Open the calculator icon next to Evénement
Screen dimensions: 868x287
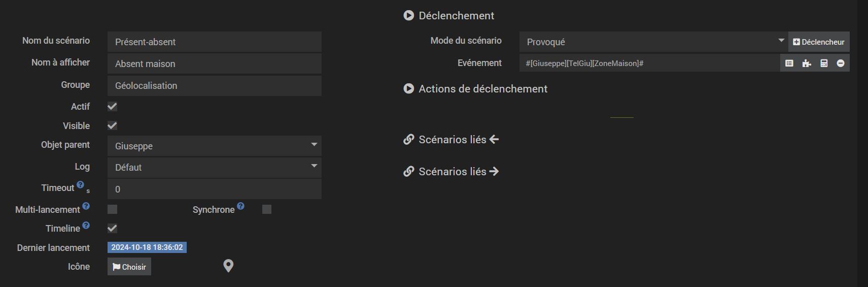click(824, 63)
